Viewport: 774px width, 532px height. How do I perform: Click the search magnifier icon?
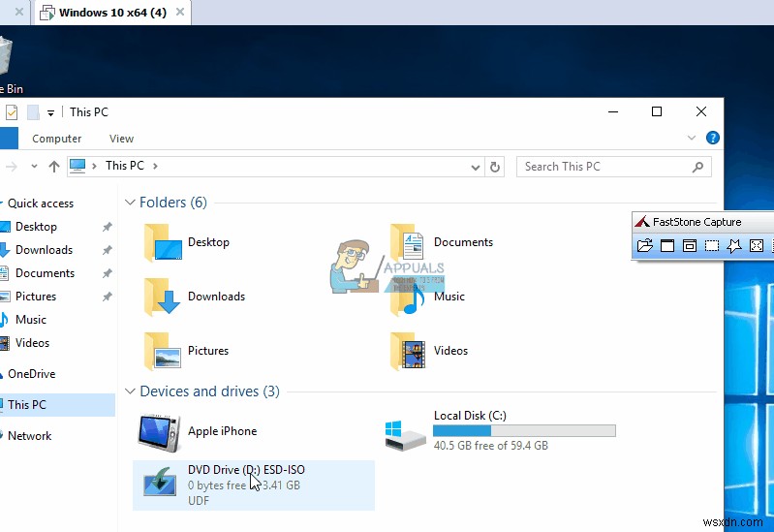click(698, 167)
